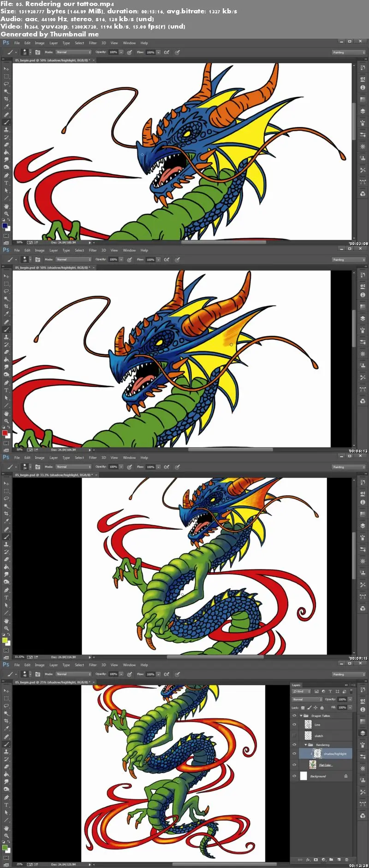Select Rectangular Marquee tool in frame stamped 00:09:15

point(6,491)
